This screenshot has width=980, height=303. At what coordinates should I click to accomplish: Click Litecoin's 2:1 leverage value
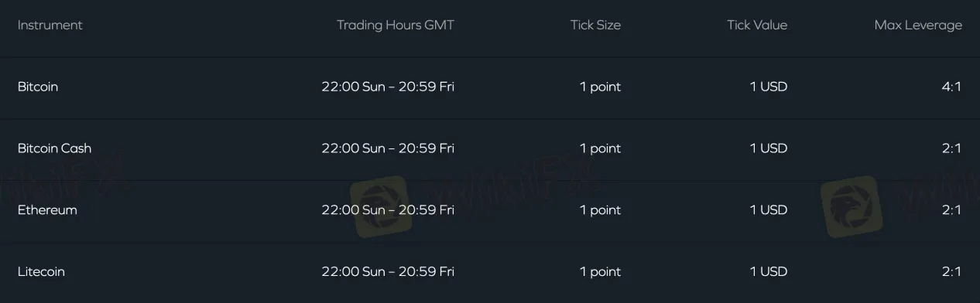951,272
